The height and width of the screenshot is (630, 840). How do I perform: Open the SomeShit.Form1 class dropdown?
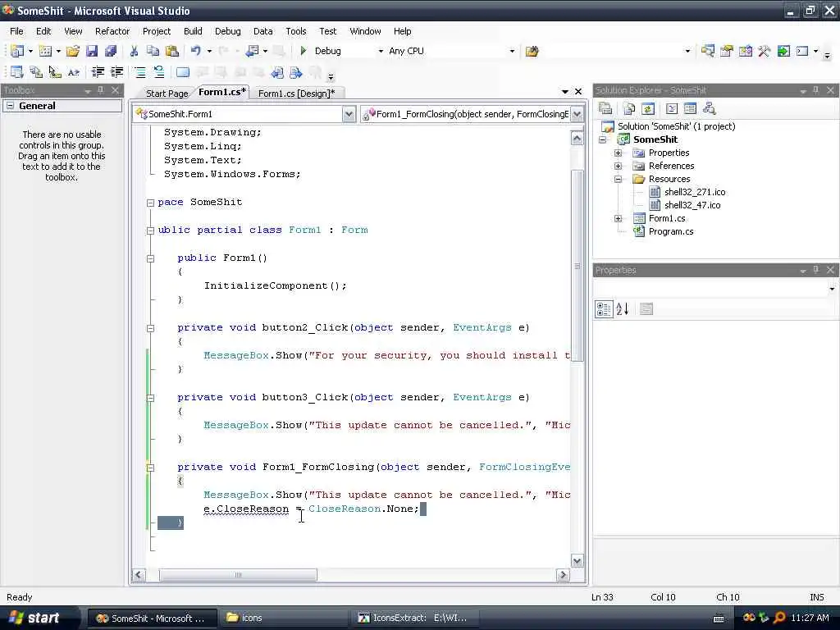349,113
